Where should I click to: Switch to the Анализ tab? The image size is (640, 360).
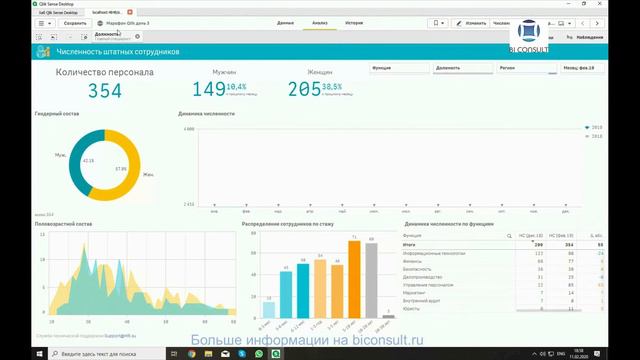(320, 23)
